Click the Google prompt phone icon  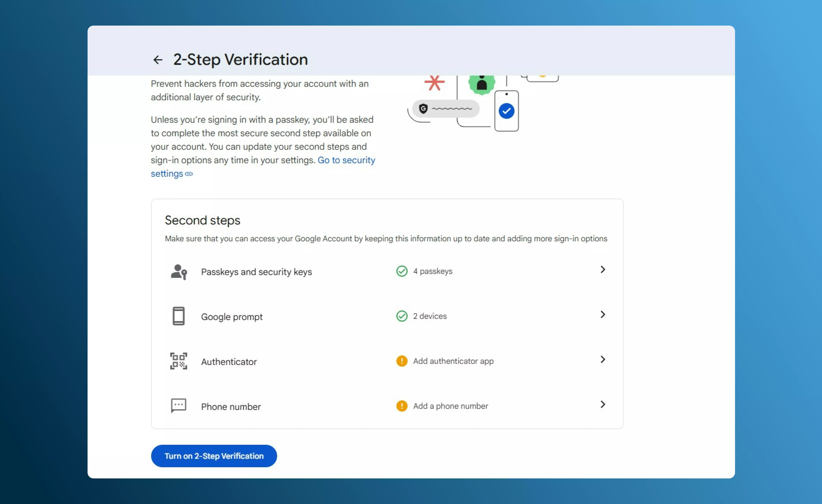pyautogui.click(x=179, y=316)
